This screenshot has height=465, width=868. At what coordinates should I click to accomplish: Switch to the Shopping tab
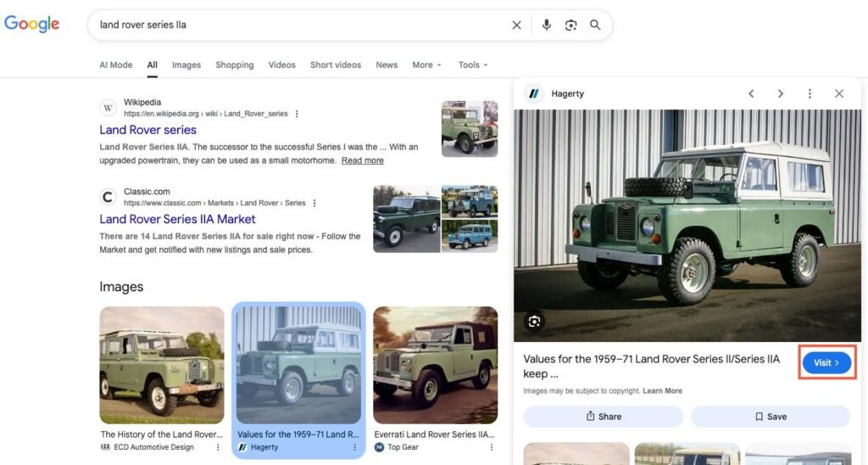point(235,65)
